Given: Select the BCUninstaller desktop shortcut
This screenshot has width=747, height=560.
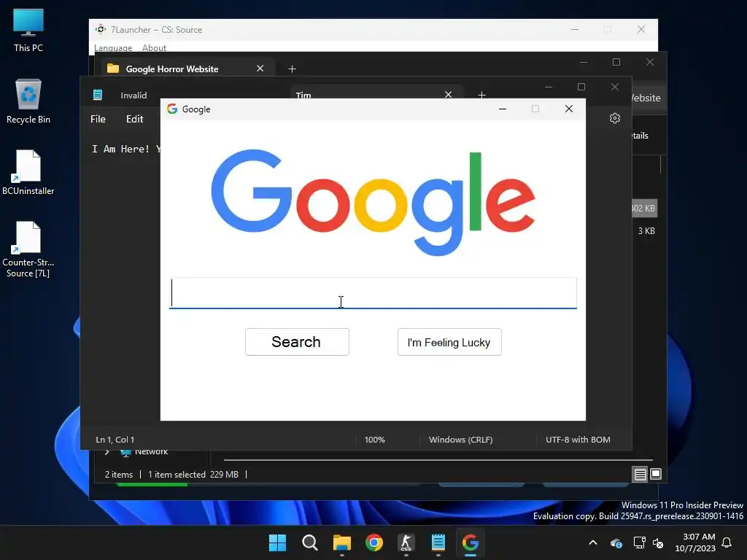Looking at the screenshot, I should pyautogui.click(x=28, y=172).
